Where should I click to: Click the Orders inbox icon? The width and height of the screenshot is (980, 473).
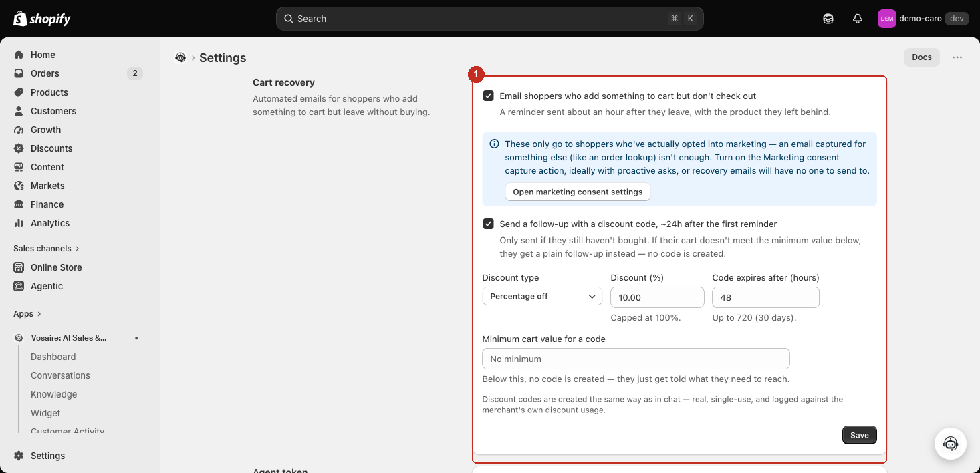(x=19, y=73)
